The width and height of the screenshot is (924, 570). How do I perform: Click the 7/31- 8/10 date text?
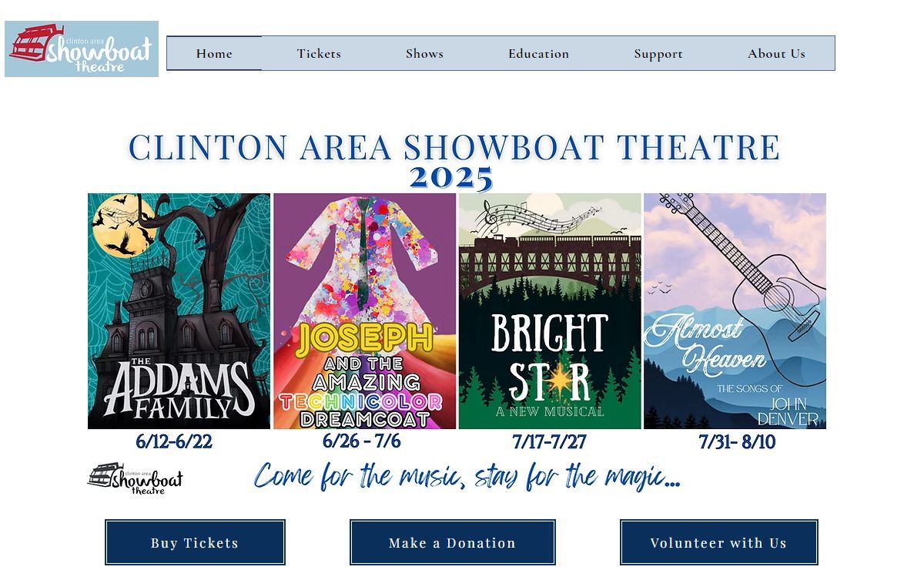coord(737,442)
